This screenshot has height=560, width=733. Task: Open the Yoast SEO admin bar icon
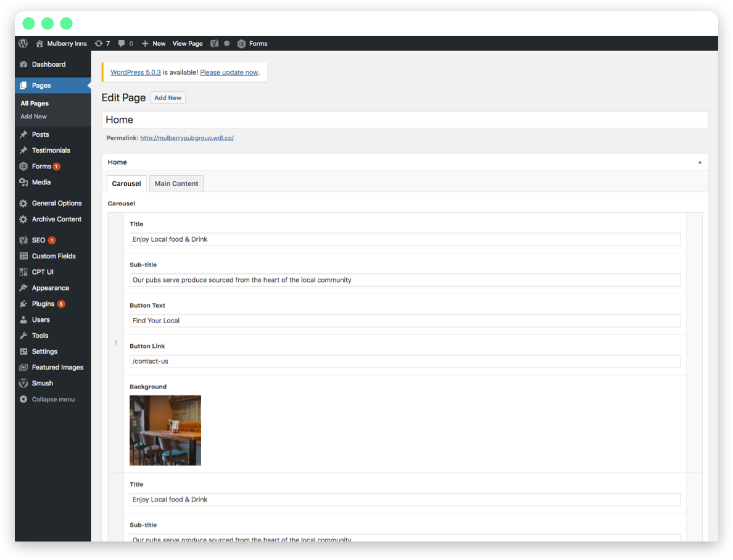click(215, 43)
